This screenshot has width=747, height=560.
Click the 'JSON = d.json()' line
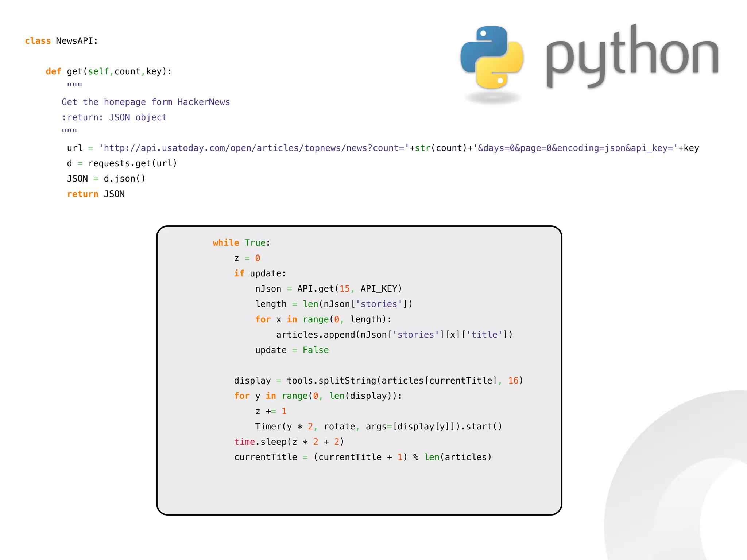tap(106, 179)
